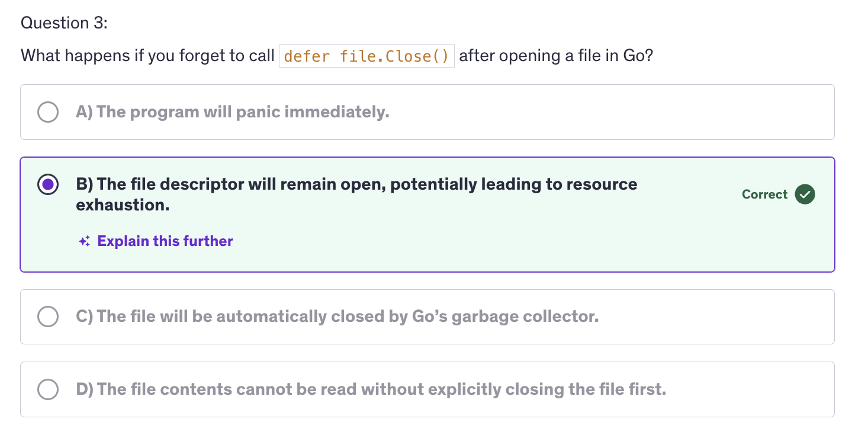Click question text 'What happens if you forget'
Image resolution: width=868 pixels, height=441 pixels.
tap(147, 56)
